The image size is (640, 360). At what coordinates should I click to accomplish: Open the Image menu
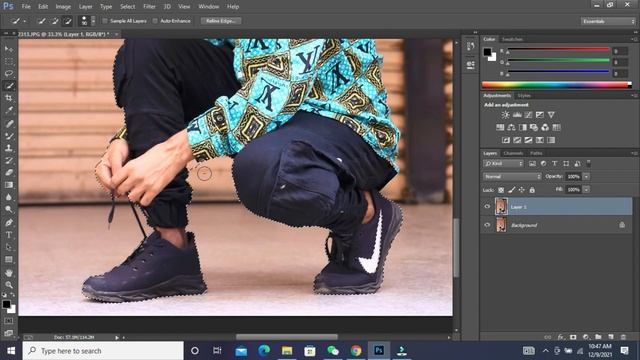(63, 7)
